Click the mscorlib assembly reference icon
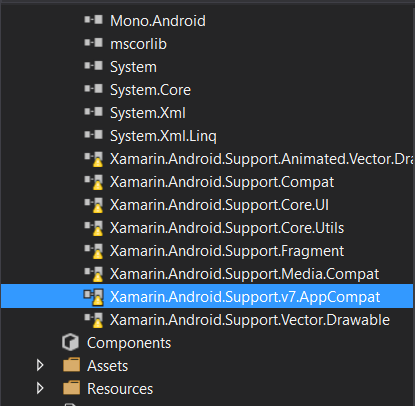The width and height of the screenshot is (415, 406). 94,43
